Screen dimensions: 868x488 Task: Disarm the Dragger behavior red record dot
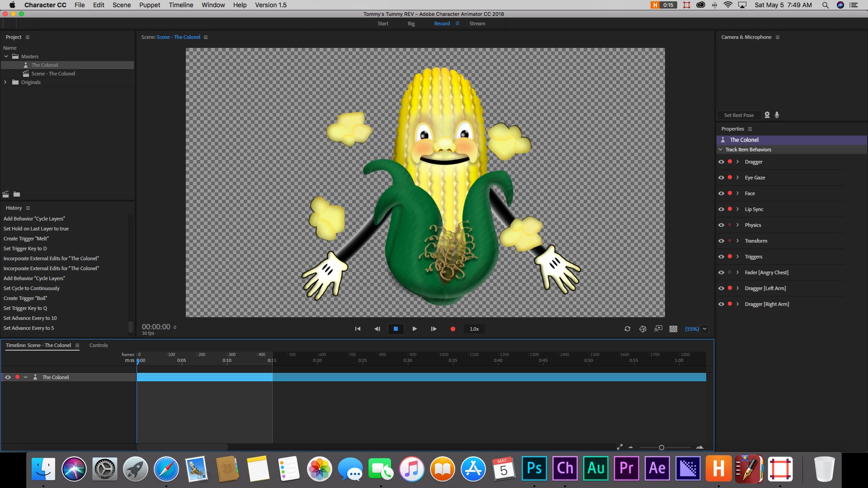(x=730, y=162)
